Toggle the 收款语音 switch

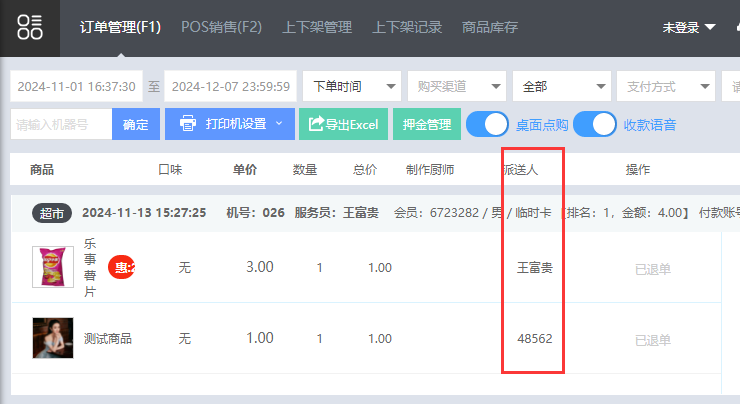(595, 125)
